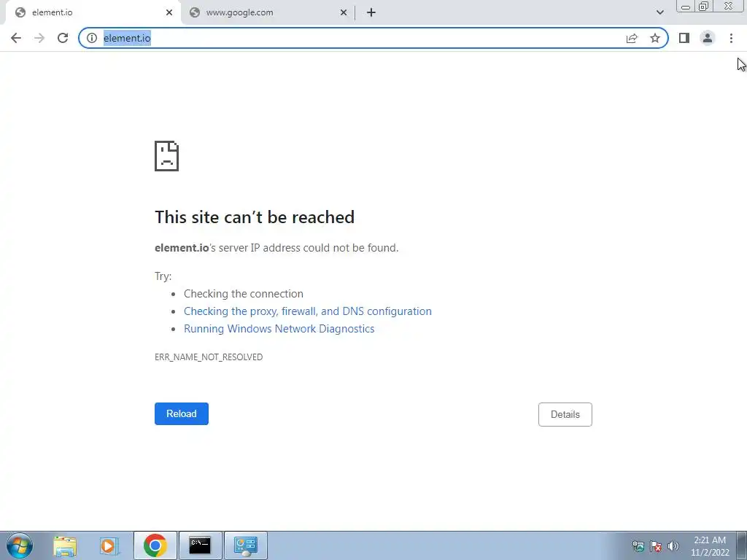
Task: Click the network status tray icon
Action: click(x=638, y=546)
